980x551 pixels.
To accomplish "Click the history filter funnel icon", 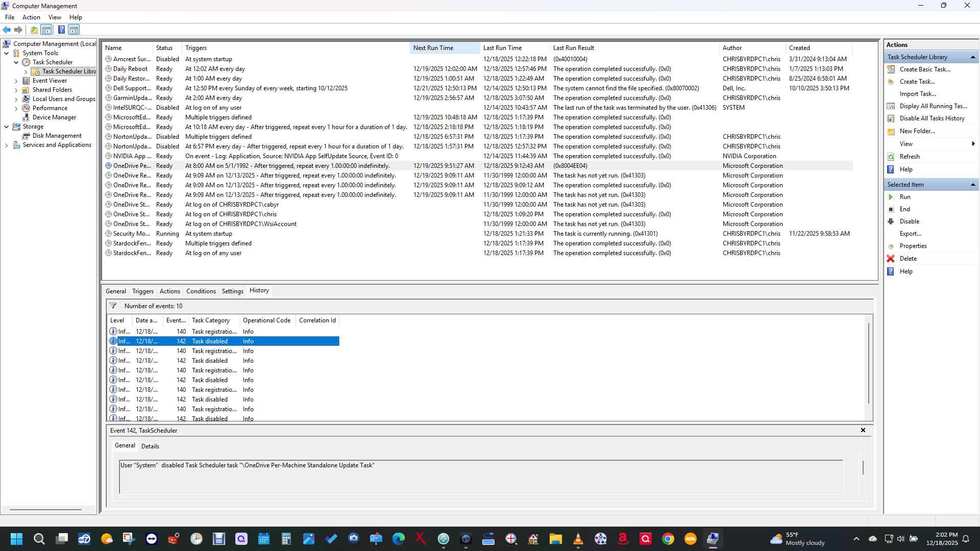I will 113,306.
